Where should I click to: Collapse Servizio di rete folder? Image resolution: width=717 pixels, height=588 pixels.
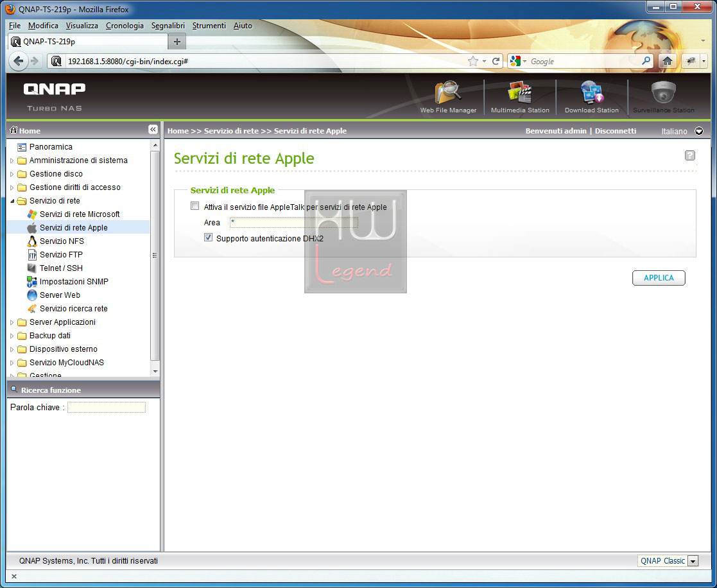(12, 201)
